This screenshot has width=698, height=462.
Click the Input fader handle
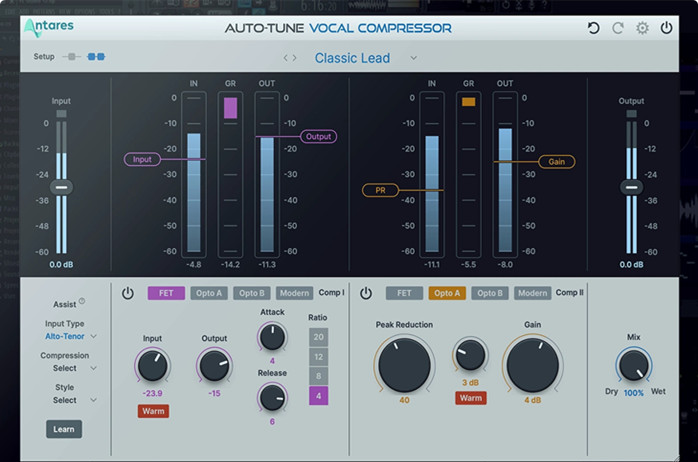61,187
